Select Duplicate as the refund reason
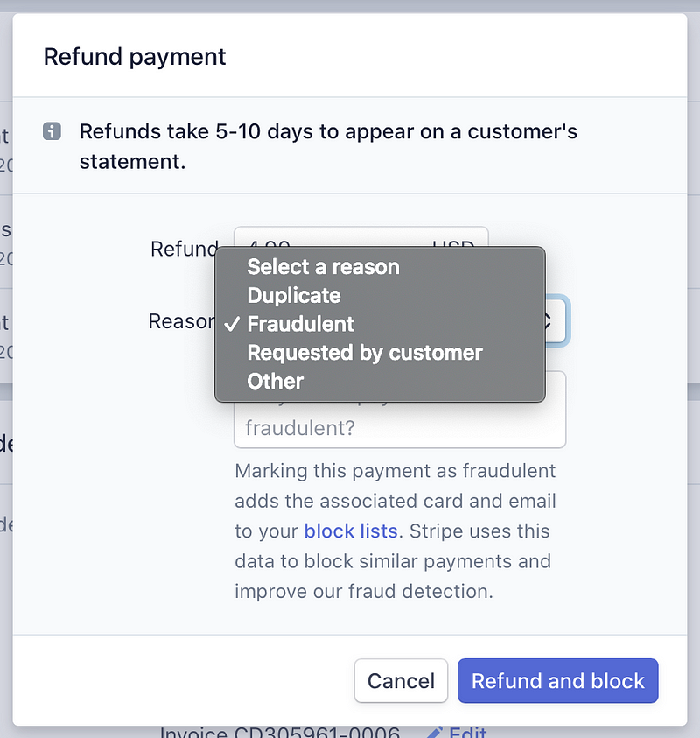The height and width of the screenshot is (738, 700). coord(294,296)
